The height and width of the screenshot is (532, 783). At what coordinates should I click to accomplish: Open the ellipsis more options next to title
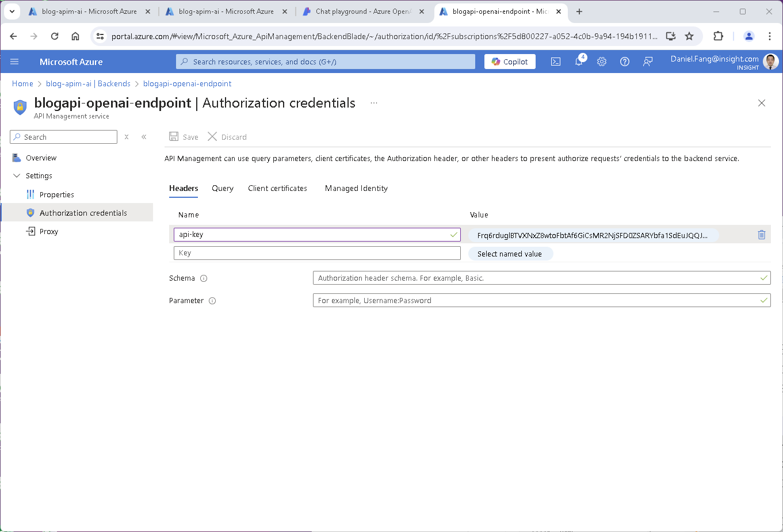[x=374, y=103]
